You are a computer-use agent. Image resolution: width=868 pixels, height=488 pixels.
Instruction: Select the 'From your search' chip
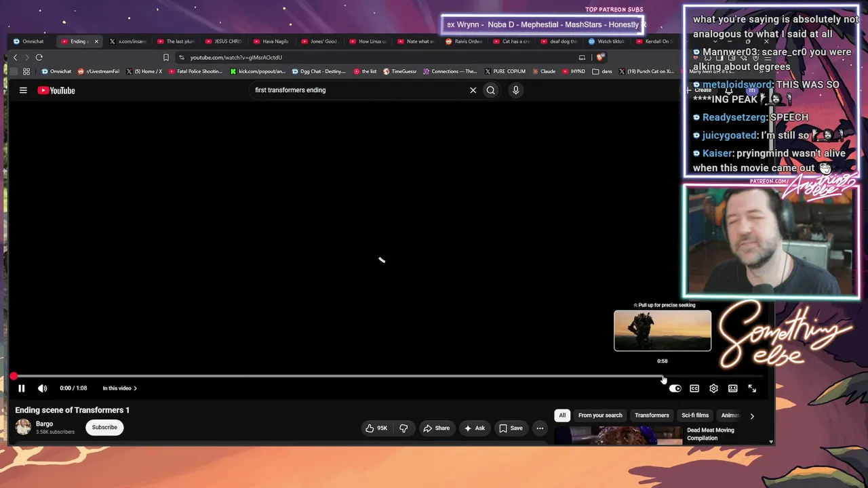tap(600, 415)
